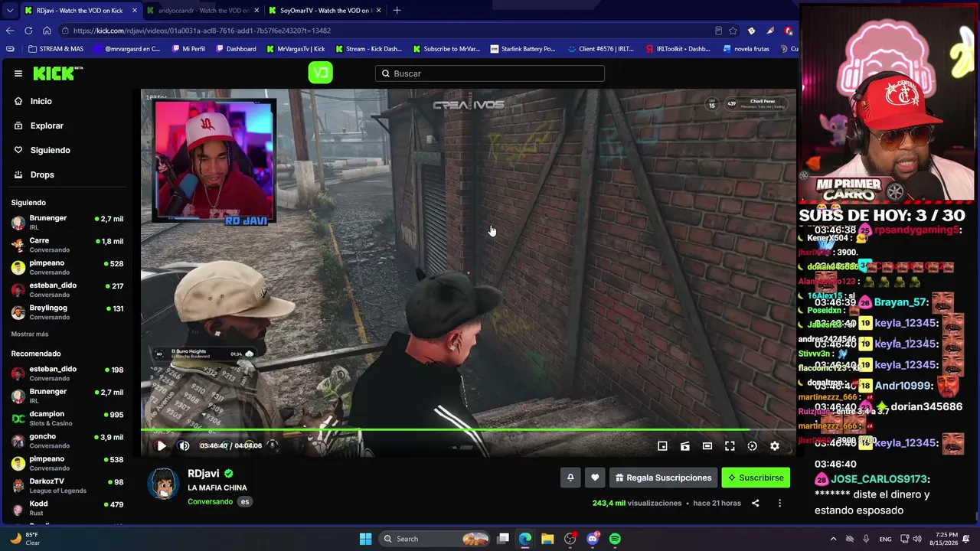Image resolution: width=980 pixels, height=551 pixels.
Task: Open Kodd channel in Recomendado list
Action: click(x=67, y=508)
